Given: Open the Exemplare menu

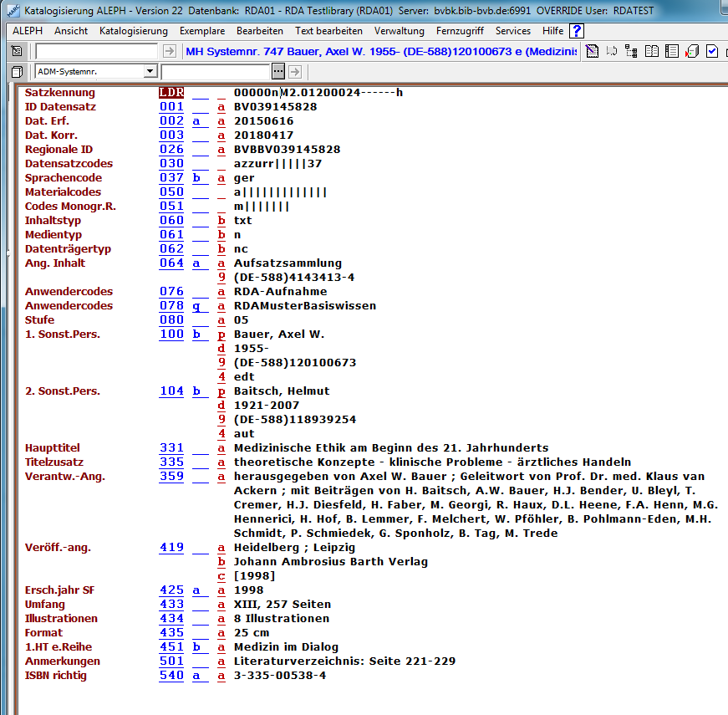Looking at the screenshot, I should pyautogui.click(x=201, y=31).
